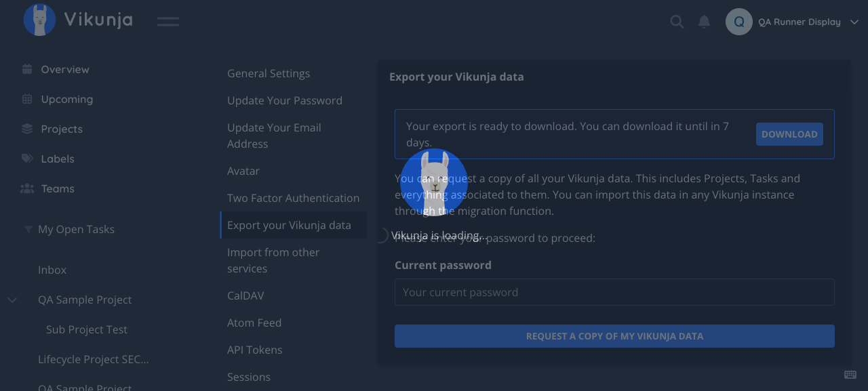The height and width of the screenshot is (391, 868).
Task: Select Two Factor Authentication settings
Action: click(293, 198)
